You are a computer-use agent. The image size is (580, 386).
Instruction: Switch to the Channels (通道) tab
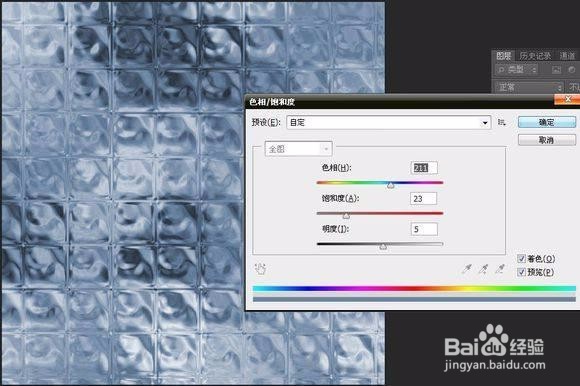click(567, 56)
